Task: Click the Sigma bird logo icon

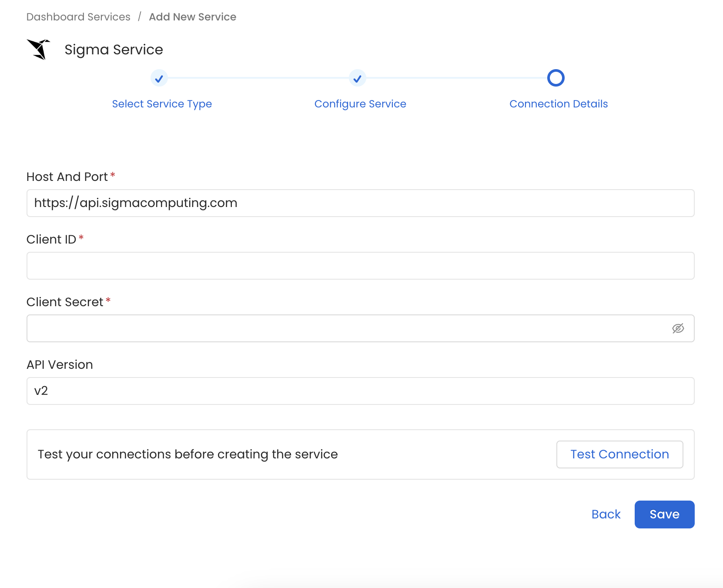Action: (x=39, y=49)
